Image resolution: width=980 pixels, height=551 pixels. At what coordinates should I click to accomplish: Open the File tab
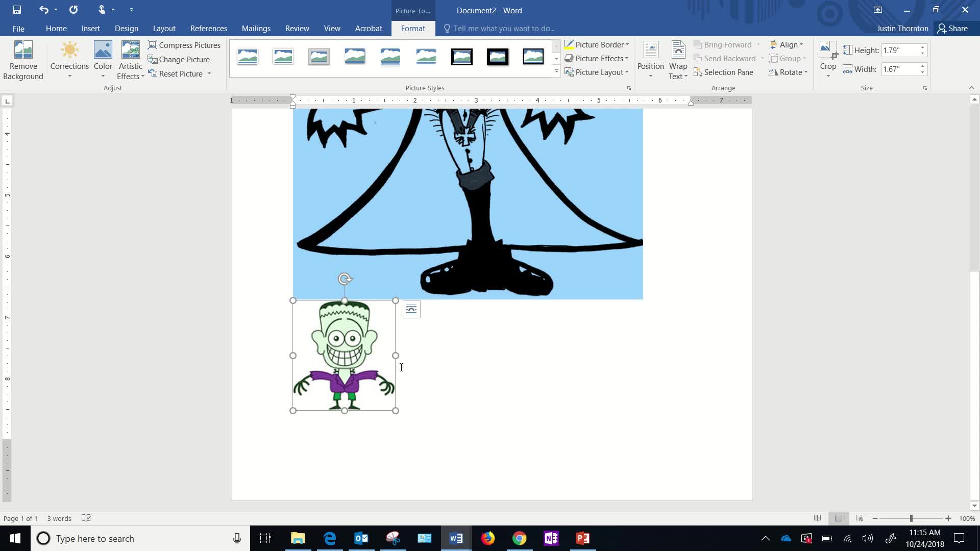click(18, 29)
